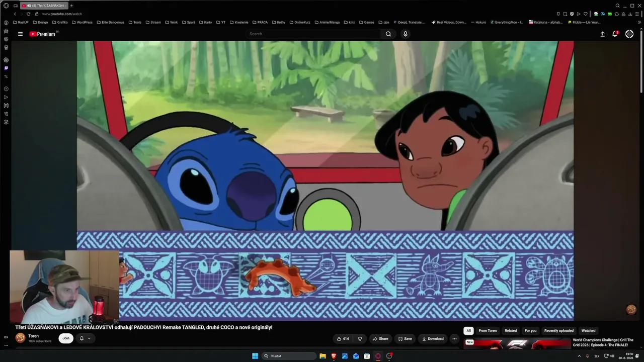The width and height of the screenshot is (644, 362).
Task: Open the Windows Start menu
Action: coord(255,356)
